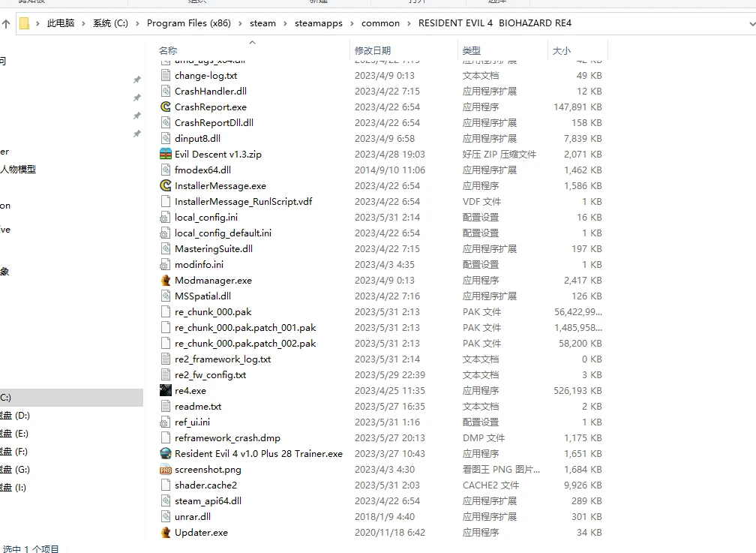Select the fmodex64.dll file icon
Viewport: 756px width, 553px height.
tap(165, 170)
